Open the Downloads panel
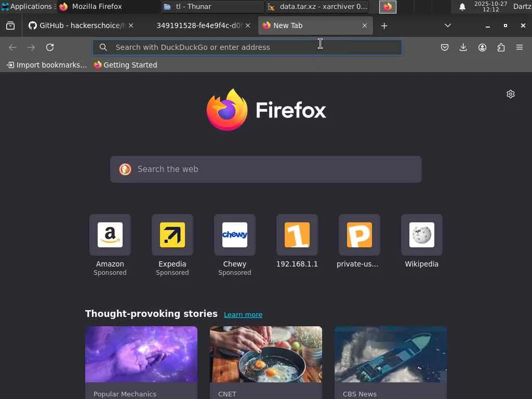Screen dimensions: 532x399 point(463,47)
